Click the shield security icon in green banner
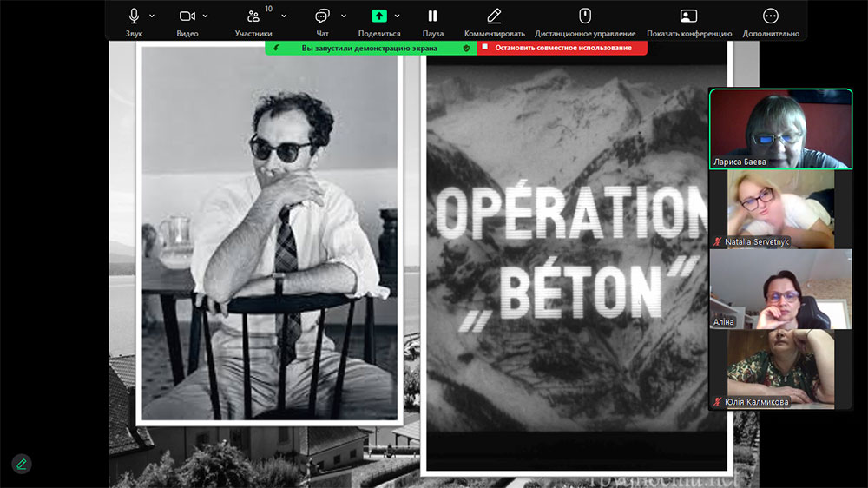 pyautogui.click(x=466, y=48)
